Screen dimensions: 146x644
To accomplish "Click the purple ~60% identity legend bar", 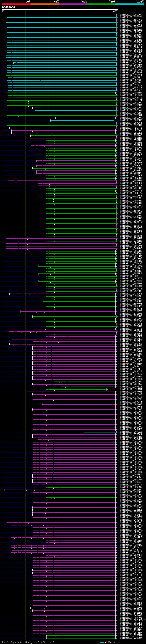I will pos(73,4).
